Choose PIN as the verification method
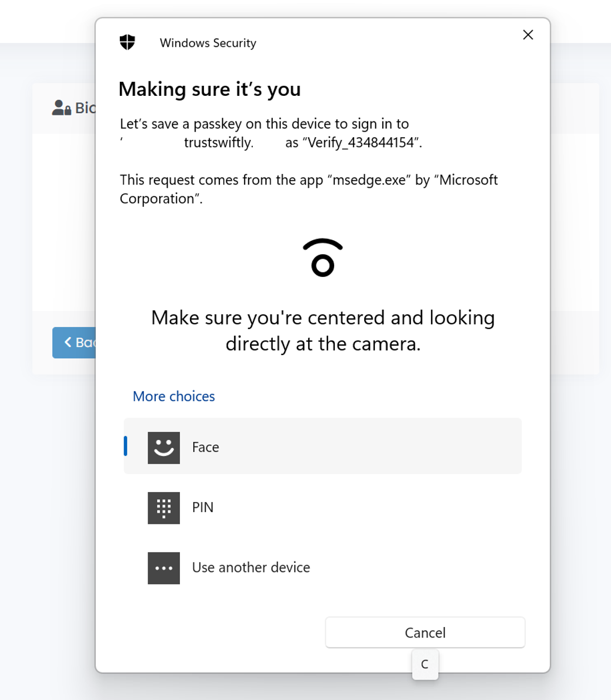 [x=203, y=508]
